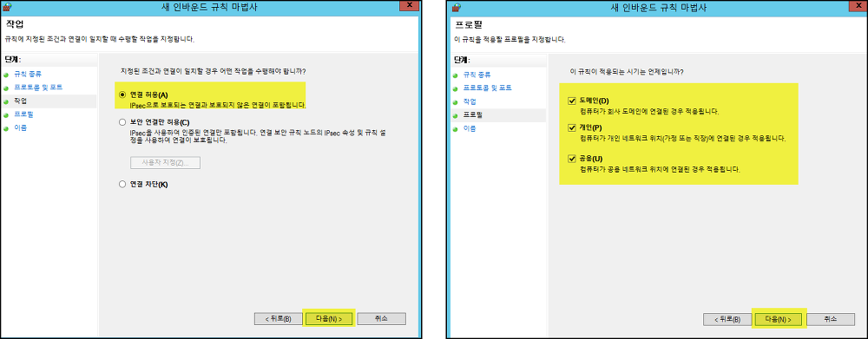This screenshot has width=868, height=339.
Task: Go back with 뒤로(B) in 프로필 window
Action: pyautogui.click(x=727, y=319)
